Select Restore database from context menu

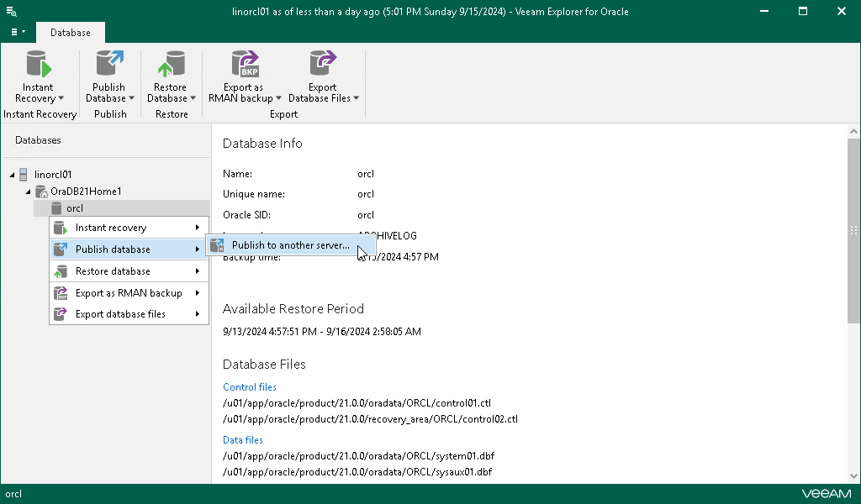(113, 271)
